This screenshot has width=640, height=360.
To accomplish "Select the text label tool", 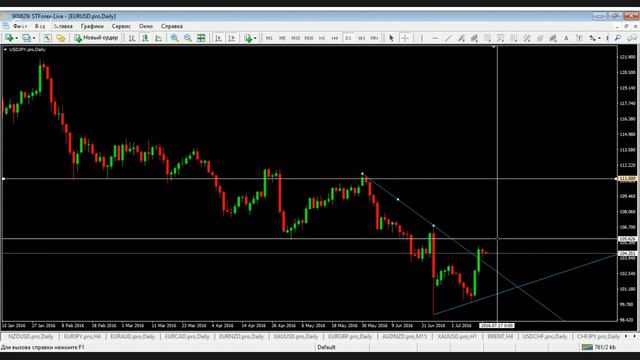I will [579, 38].
